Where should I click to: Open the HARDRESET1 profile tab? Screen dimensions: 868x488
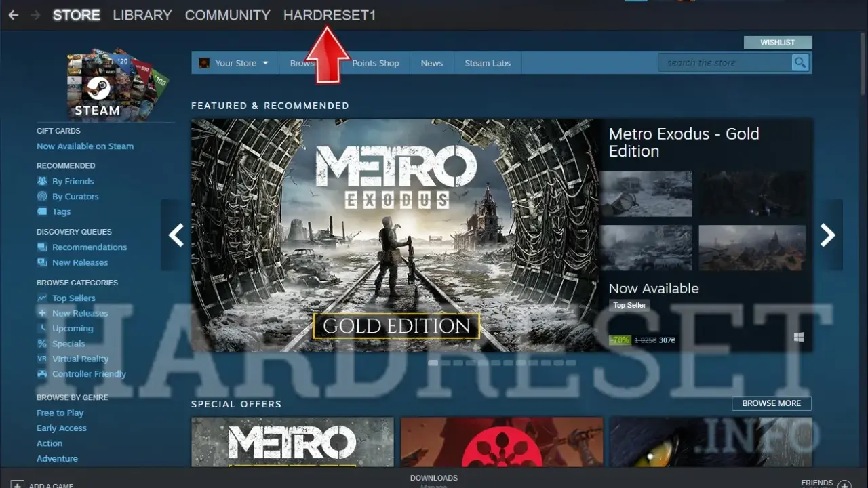point(330,15)
